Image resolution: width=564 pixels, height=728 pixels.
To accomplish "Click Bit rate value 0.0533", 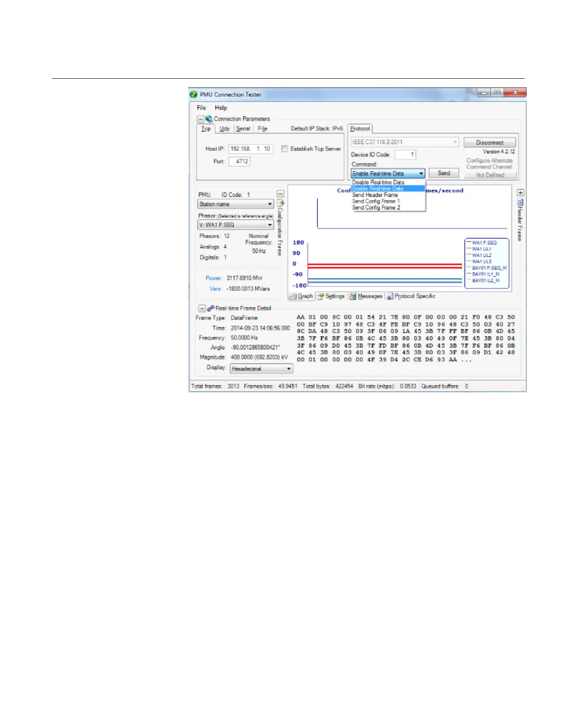I will pyautogui.click(x=408, y=386).
